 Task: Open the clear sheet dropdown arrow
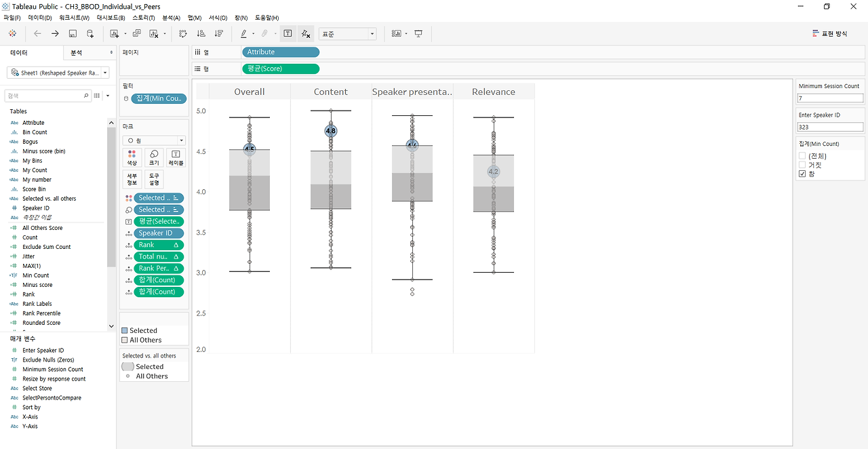click(164, 33)
